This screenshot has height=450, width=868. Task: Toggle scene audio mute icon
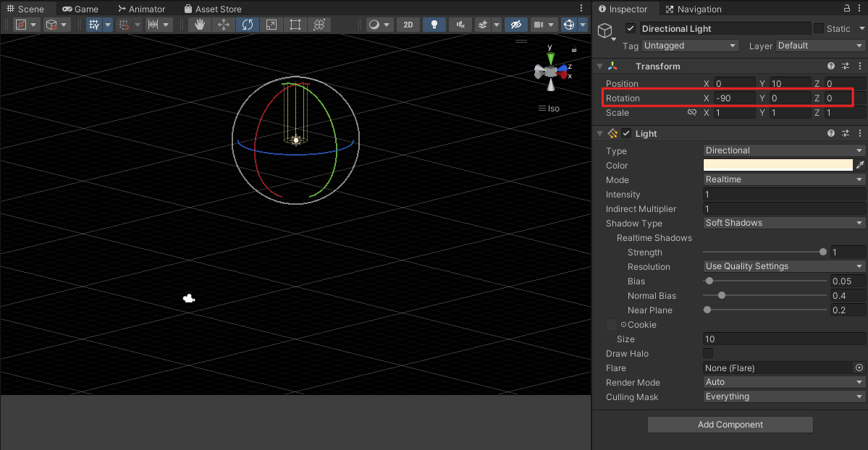pos(460,25)
